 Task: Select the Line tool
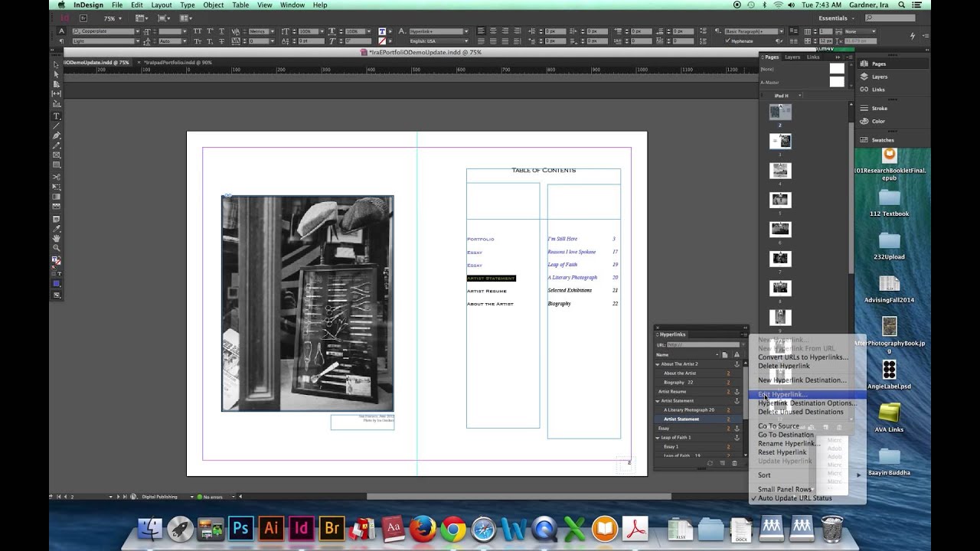pos(57,126)
